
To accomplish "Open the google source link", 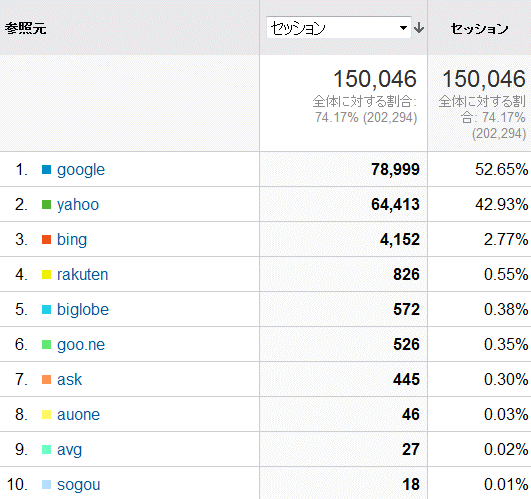I will (x=81, y=170).
